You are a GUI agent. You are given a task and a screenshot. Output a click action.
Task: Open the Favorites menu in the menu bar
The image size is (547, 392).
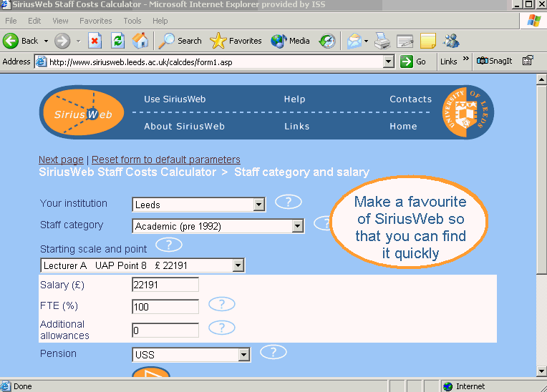click(x=95, y=21)
